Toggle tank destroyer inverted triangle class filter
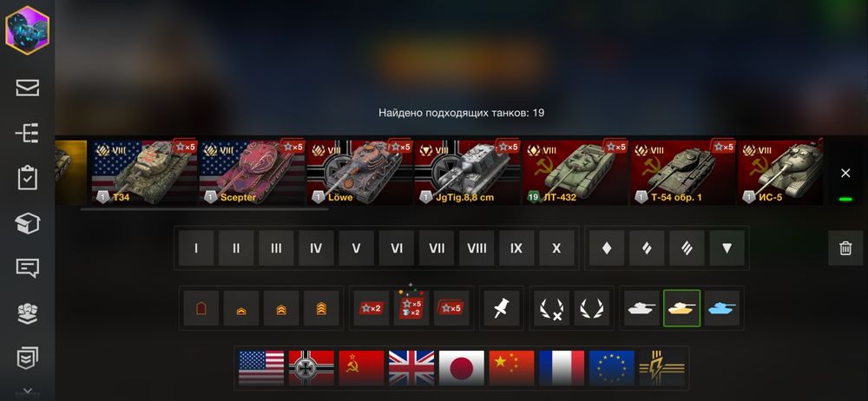Viewport: 868px width, 401px height. (727, 248)
